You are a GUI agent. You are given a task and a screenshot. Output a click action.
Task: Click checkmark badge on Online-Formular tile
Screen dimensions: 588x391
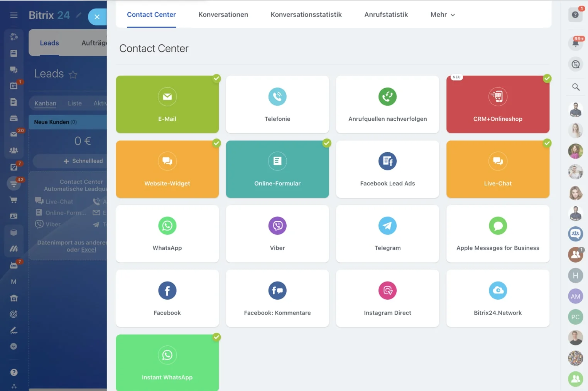pyautogui.click(x=327, y=143)
